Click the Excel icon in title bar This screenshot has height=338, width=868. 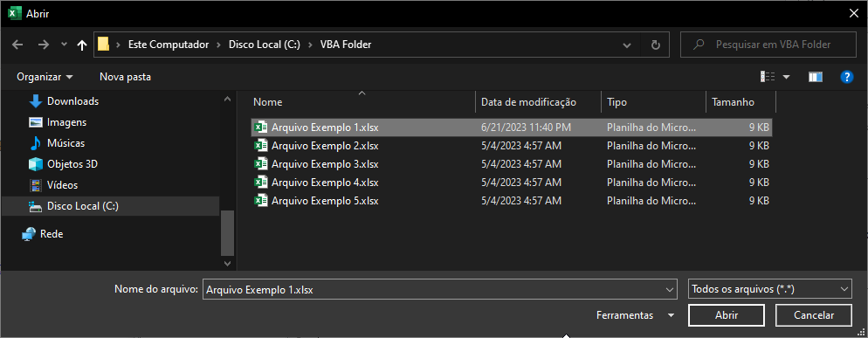pos(15,13)
